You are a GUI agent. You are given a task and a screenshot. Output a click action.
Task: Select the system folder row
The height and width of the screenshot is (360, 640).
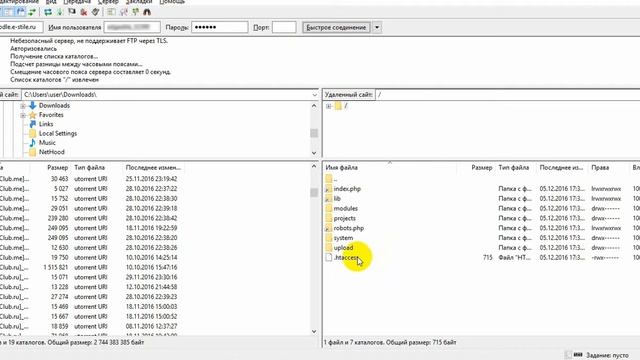pos(482,238)
